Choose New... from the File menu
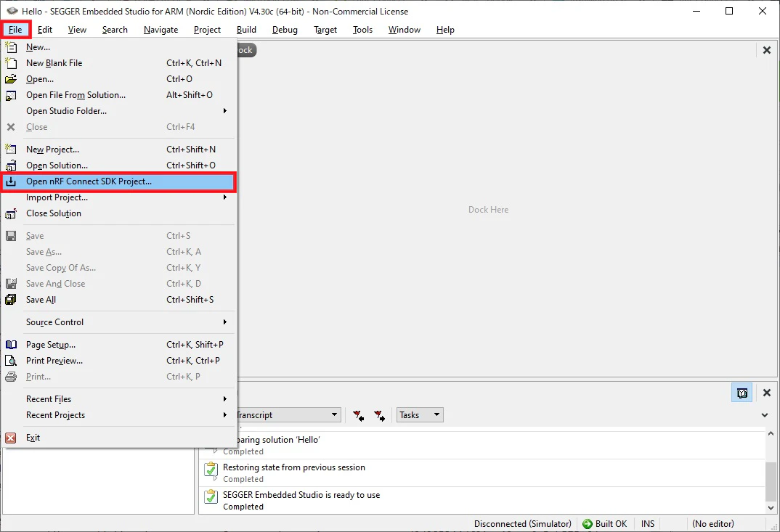 click(x=118, y=47)
